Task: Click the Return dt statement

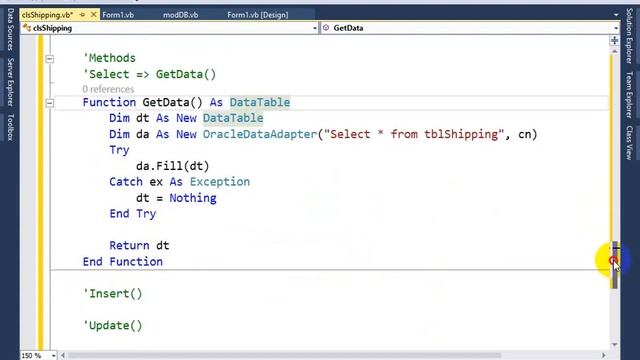Action: coord(139,246)
